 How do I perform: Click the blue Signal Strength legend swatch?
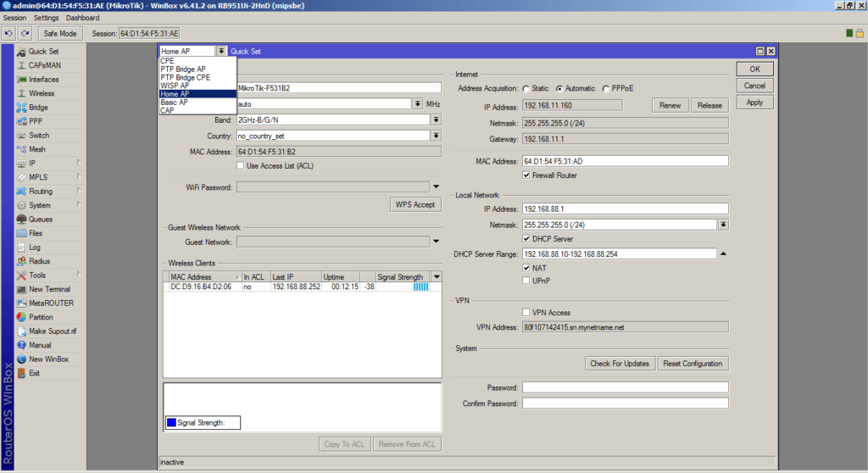click(x=170, y=423)
